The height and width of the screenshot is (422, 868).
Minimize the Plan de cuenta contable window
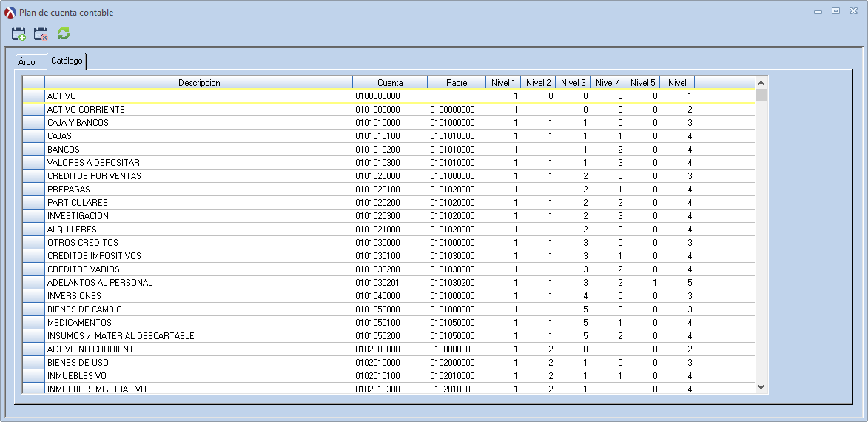pyautogui.click(x=818, y=11)
